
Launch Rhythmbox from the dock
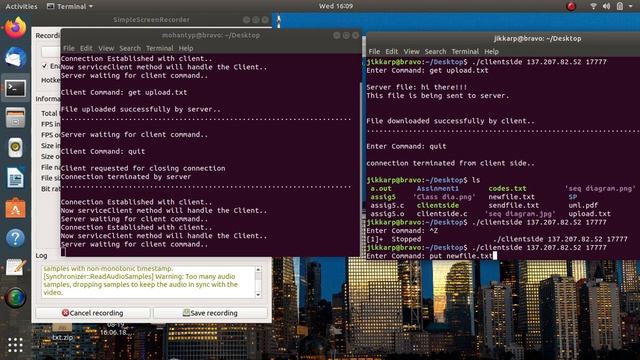pos(15,147)
